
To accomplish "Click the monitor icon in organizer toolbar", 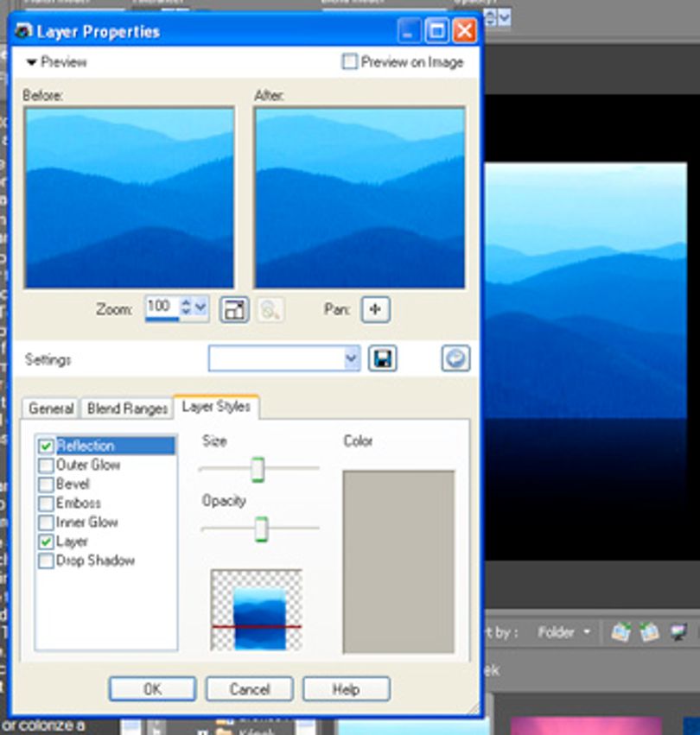I will click(678, 632).
